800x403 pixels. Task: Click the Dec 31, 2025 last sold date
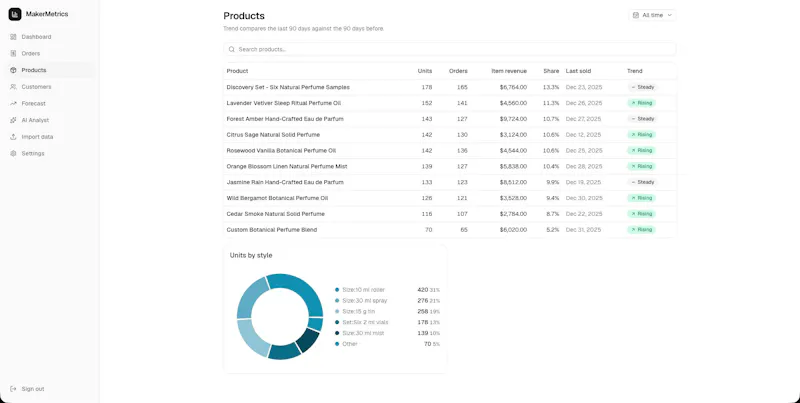click(584, 230)
